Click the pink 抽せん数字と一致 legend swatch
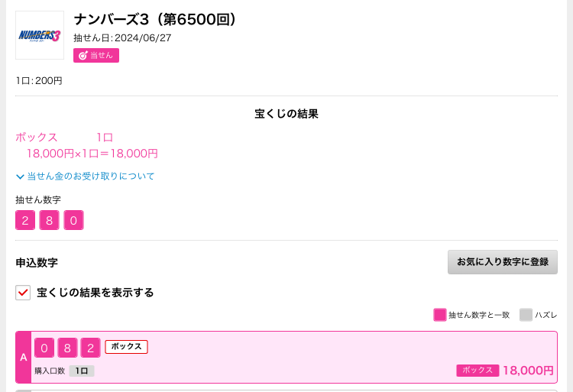573x392 pixels. (439, 315)
